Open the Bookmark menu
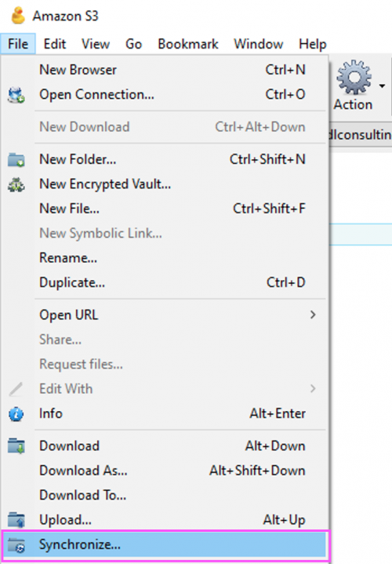Screen dimensions: 392x564 (188, 44)
